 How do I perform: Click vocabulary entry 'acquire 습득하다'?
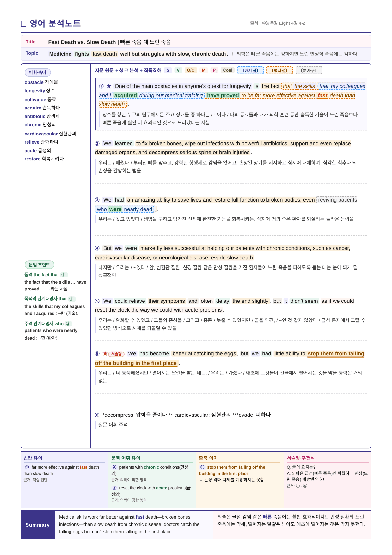[42, 108]
